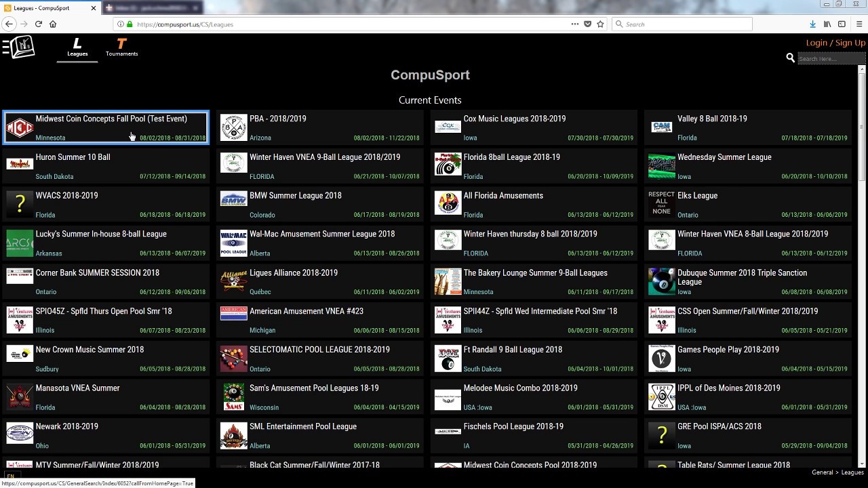The height and width of the screenshot is (488, 868).
Task: Toggle the browser sidebar icon
Action: click(x=842, y=24)
